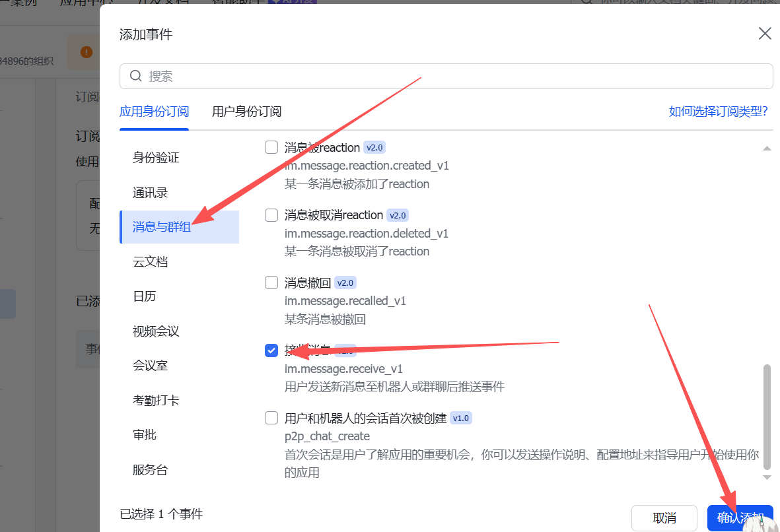Image resolution: width=780 pixels, height=532 pixels.
Task: Click 已选择 1 个事件 status text
Action: (161, 514)
